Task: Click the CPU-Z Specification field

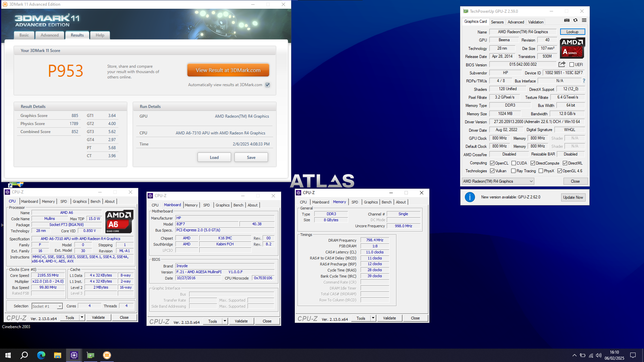Action: pos(83,239)
